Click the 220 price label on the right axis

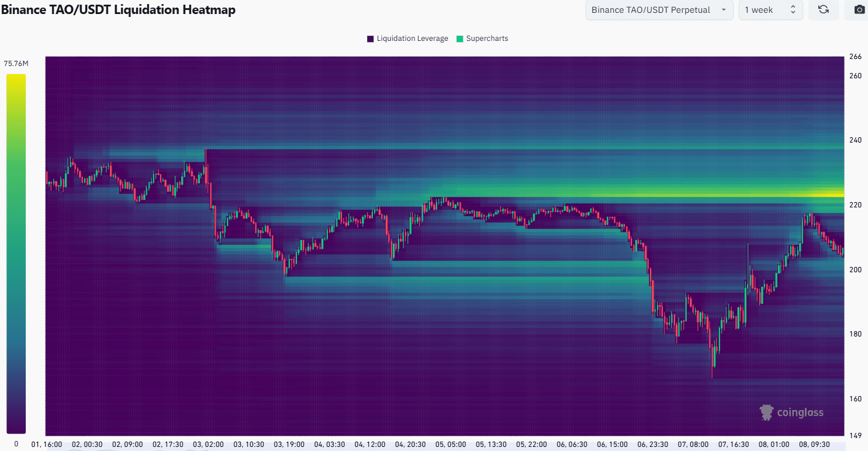point(855,204)
